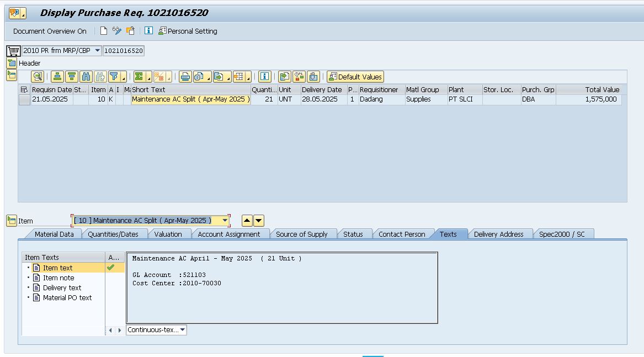Click the Export icon in grid toolbar
The image size is (644, 357).
219,77
